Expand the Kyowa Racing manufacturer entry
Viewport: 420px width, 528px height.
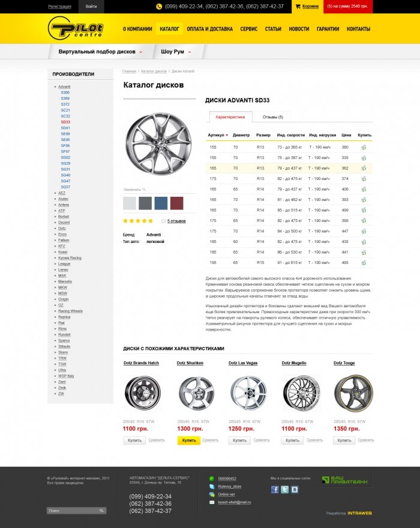(x=55, y=258)
